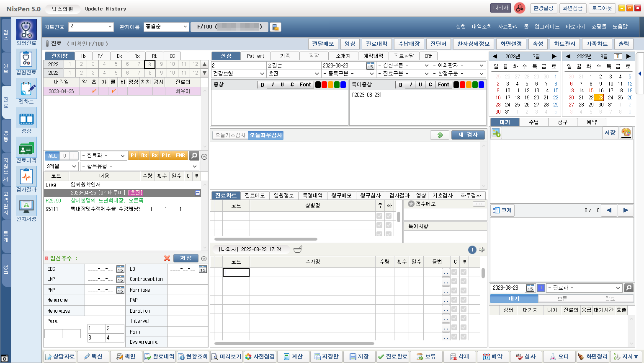Open the 펜차트 sidebar icon
The height and width of the screenshot is (363, 644).
26,88
